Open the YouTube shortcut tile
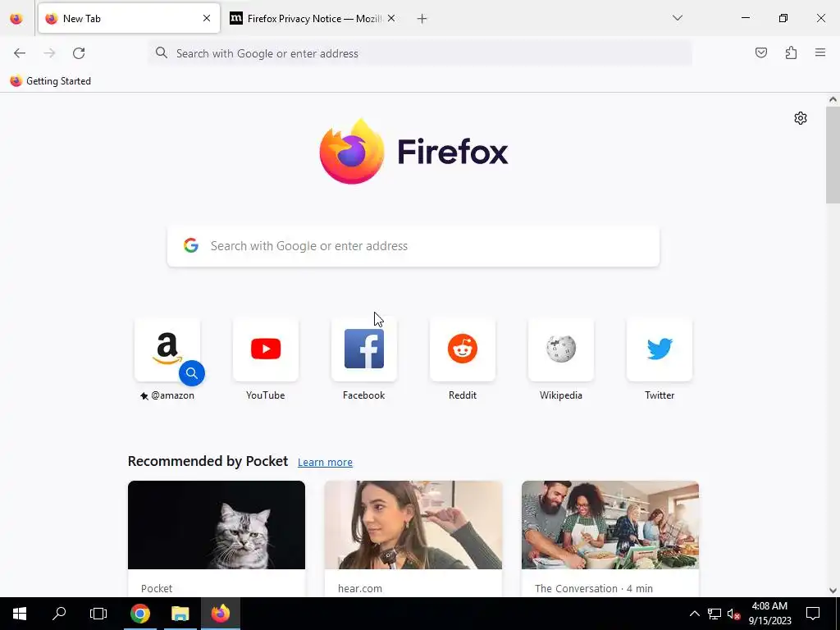The width and height of the screenshot is (840, 630). [x=266, y=349]
